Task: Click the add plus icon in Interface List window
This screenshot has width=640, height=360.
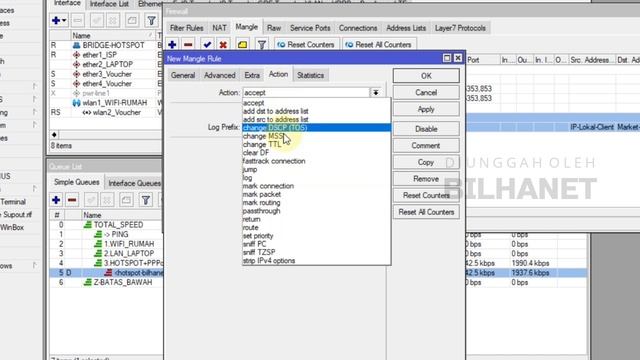Action: (x=56, y=20)
